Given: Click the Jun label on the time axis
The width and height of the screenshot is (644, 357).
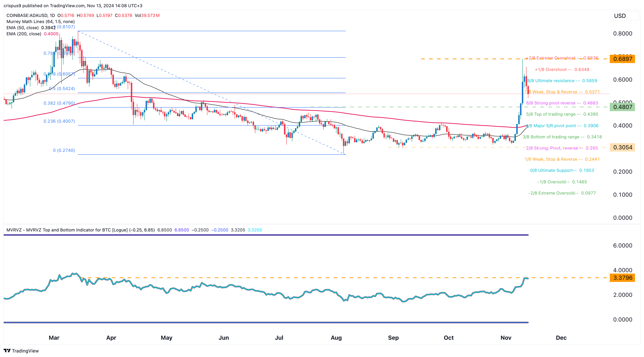Looking at the screenshot, I should click(224, 338).
